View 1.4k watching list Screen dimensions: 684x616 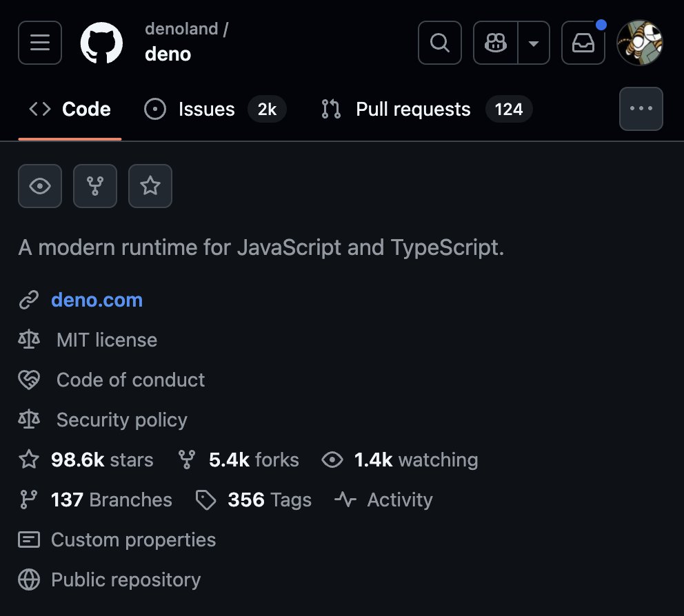[416, 460]
